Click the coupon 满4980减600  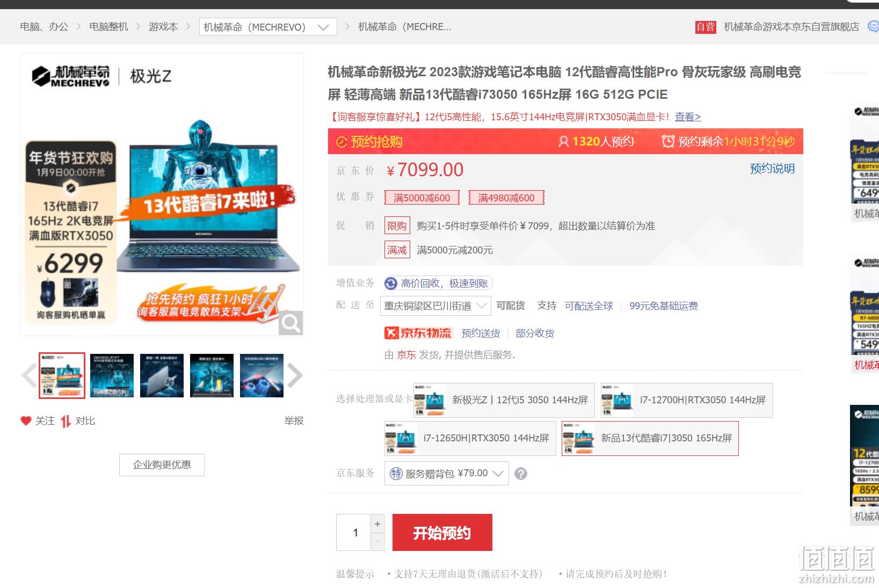pos(506,198)
